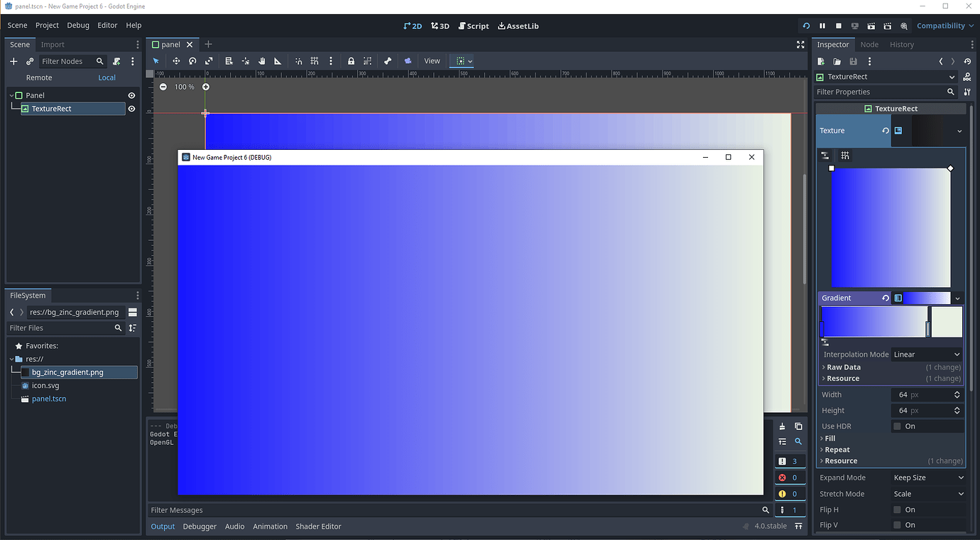The height and width of the screenshot is (540, 980).
Task: Enable the Flip H checkbox
Action: coord(898,509)
